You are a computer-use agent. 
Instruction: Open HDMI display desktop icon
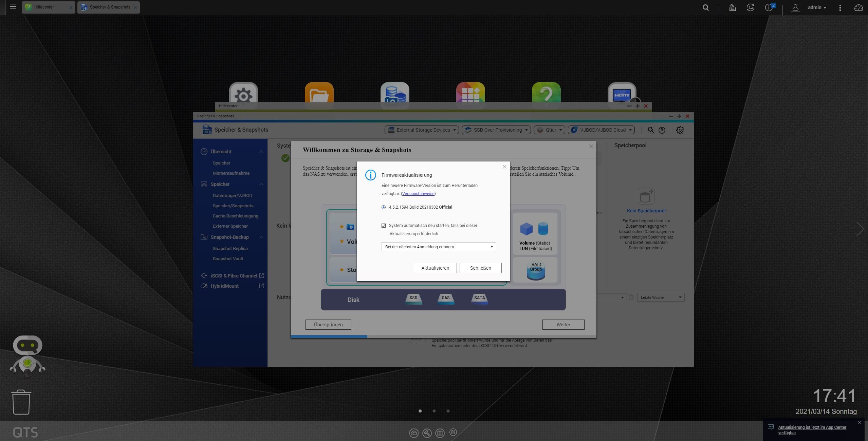622,93
